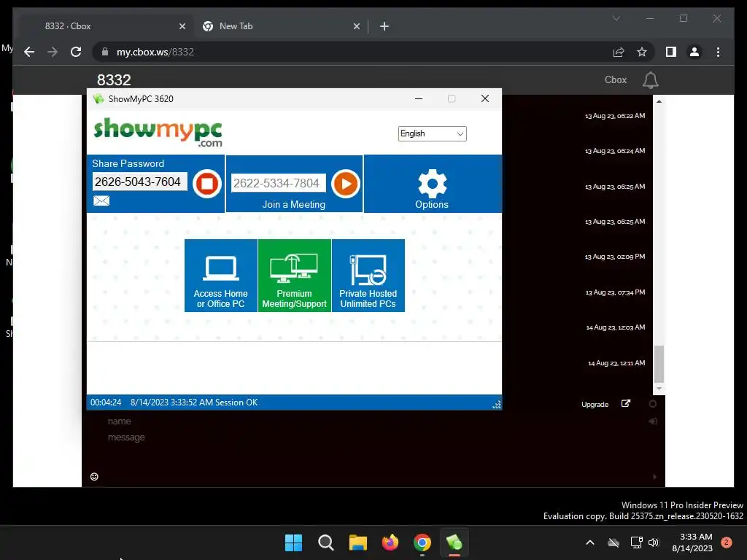Screen dimensions: 747x560
Task: Open ShowMyPC taskbar icon
Action: tap(454, 542)
